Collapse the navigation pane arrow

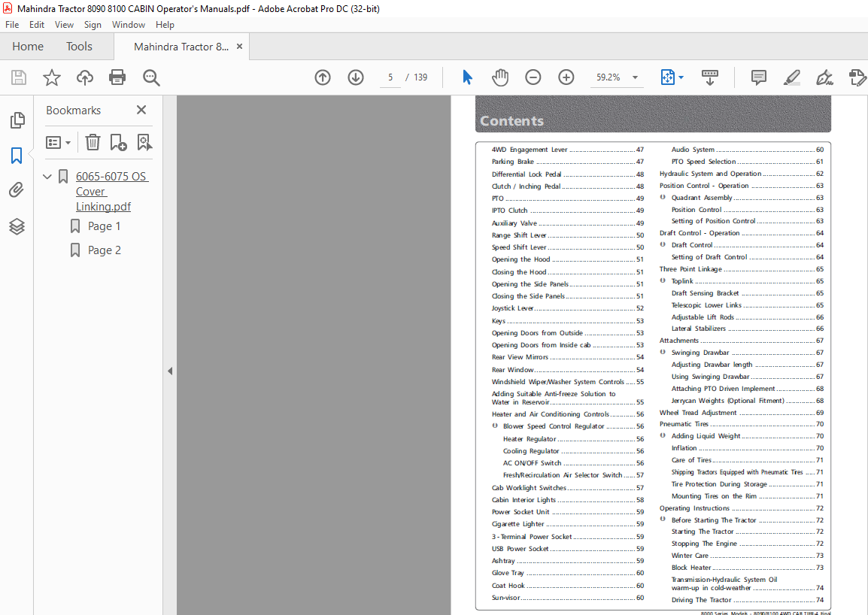click(x=170, y=371)
